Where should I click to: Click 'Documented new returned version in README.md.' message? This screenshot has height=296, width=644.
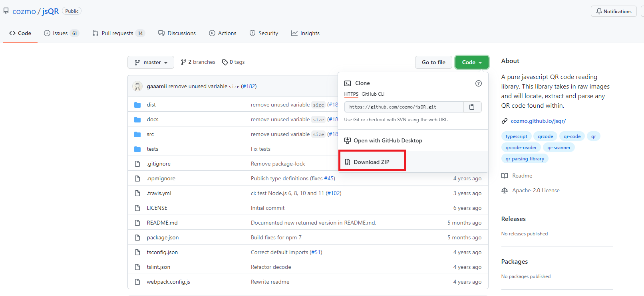pos(314,223)
